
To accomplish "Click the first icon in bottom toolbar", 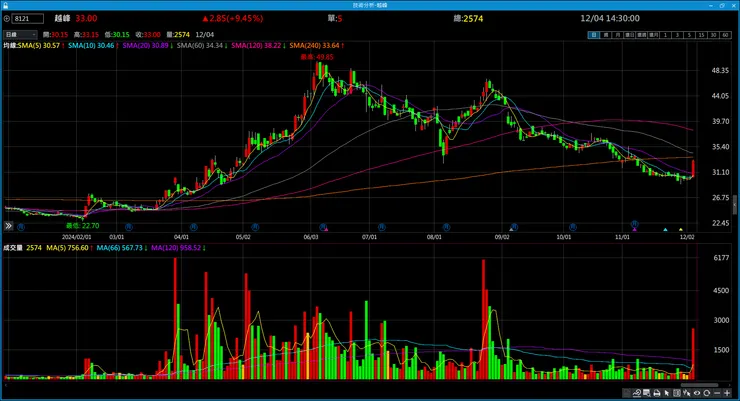I will (627, 393).
